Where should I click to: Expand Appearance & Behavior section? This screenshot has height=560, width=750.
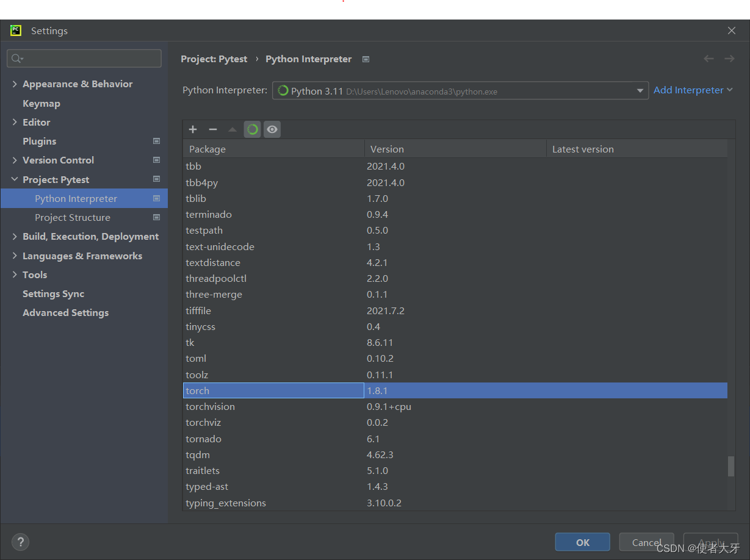pyautogui.click(x=15, y=84)
